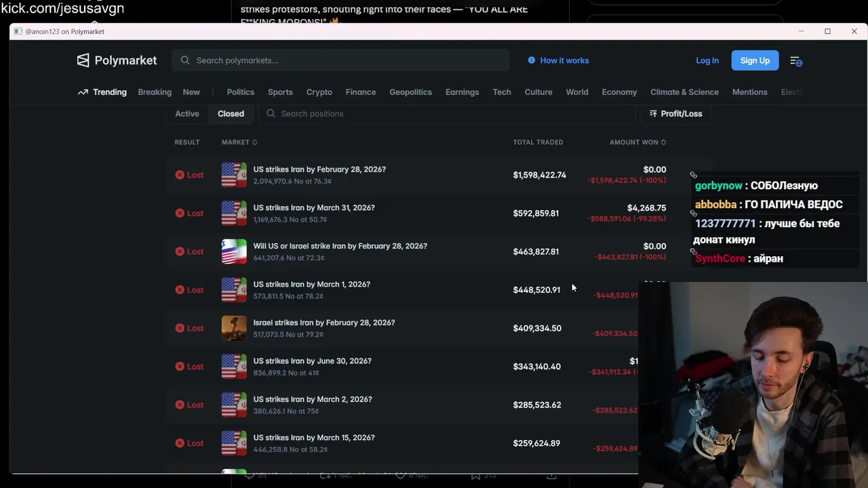Open the Earnings category
868x488 pixels.
click(x=462, y=92)
